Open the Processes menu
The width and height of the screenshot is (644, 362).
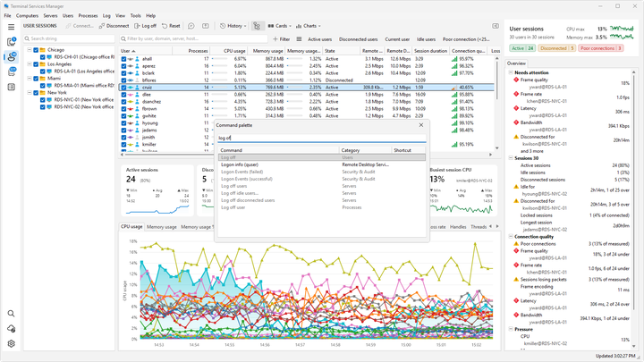88,15
